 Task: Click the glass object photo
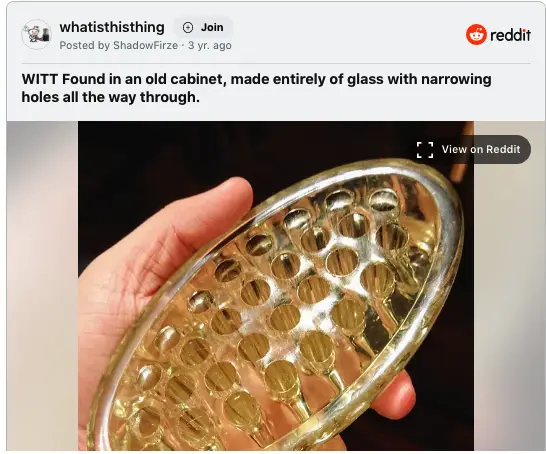[276, 285]
